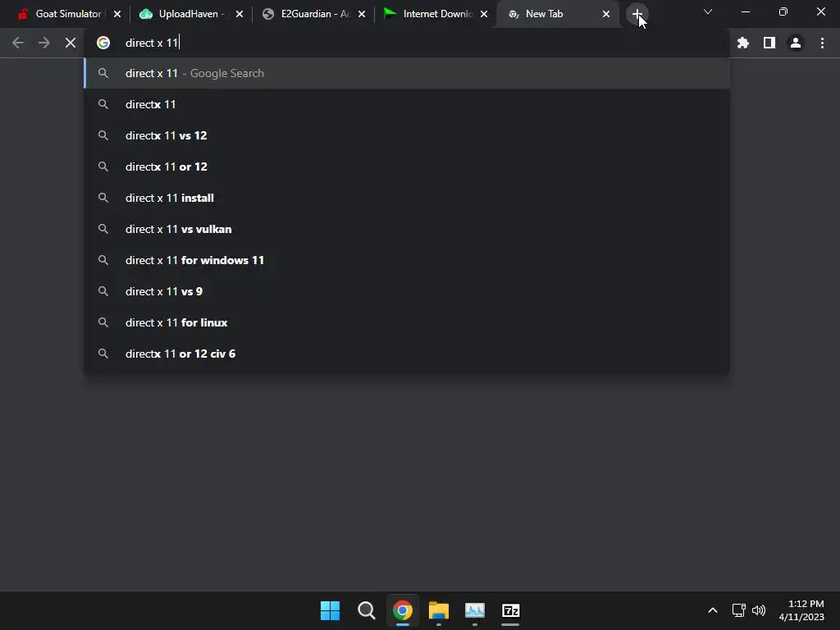Open the Windows Start menu
840x630 pixels.
click(x=330, y=610)
